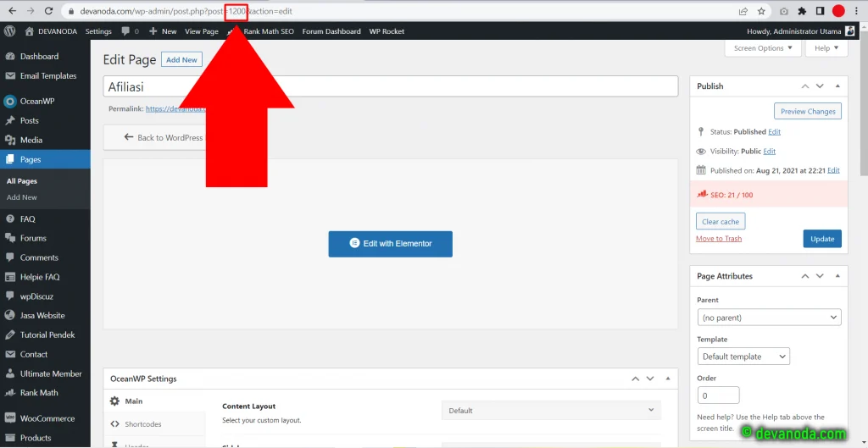This screenshot has height=448, width=868.
Task: Expand Screen Options dropdown
Action: point(763,48)
